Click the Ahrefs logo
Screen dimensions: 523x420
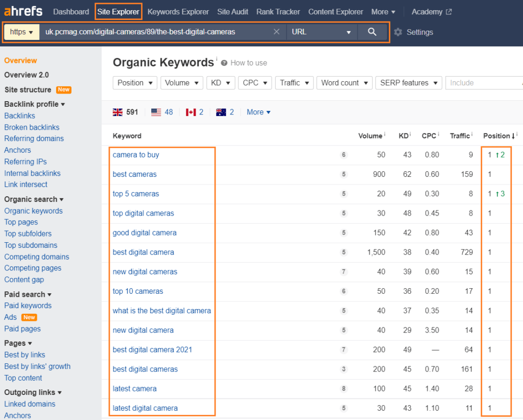23,11
